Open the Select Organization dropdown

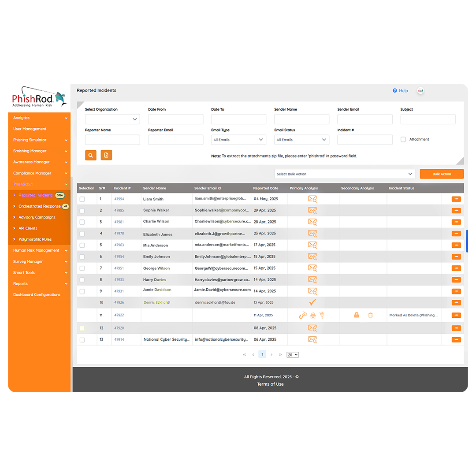pos(112,119)
